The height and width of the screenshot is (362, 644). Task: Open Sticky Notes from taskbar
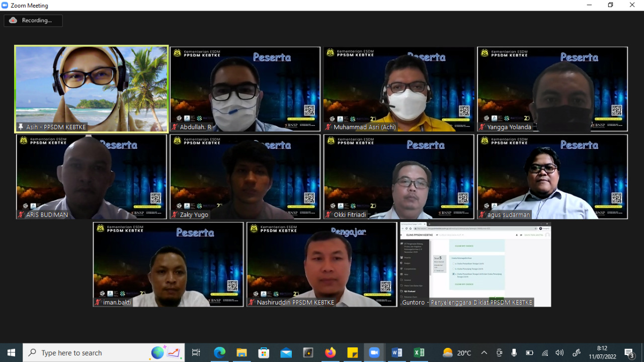[352, 352]
